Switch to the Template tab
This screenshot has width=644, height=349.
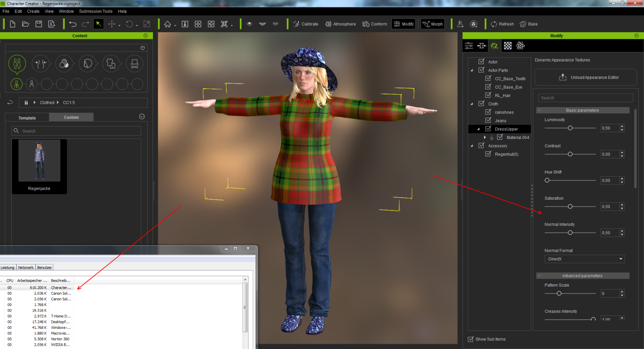(x=27, y=118)
